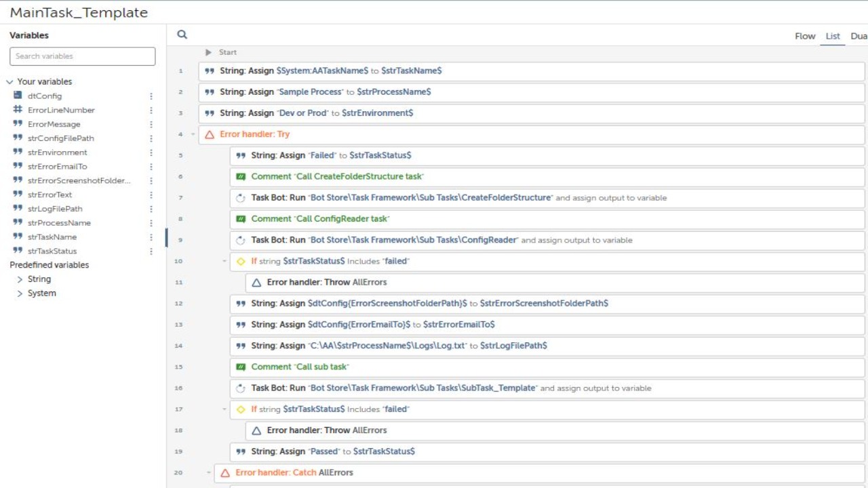Image resolution: width=868 pixels, height=488 pixels.
Task: Click the Start play triangle icon
Action: pos(209,52)
